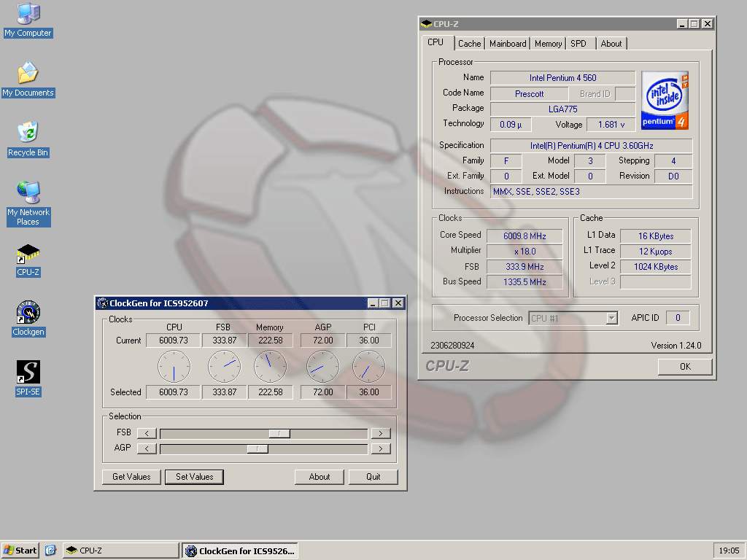Click the Name field Intel Pentium 4 560
This screenshot has height=560, width=747.
(562, 78)
